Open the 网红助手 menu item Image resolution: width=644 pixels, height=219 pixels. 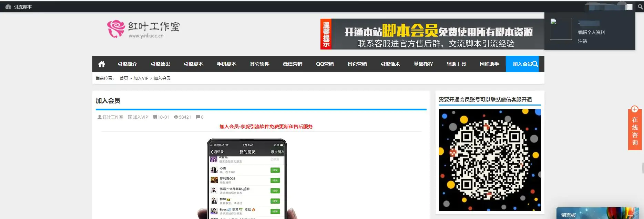coord(489,64)
